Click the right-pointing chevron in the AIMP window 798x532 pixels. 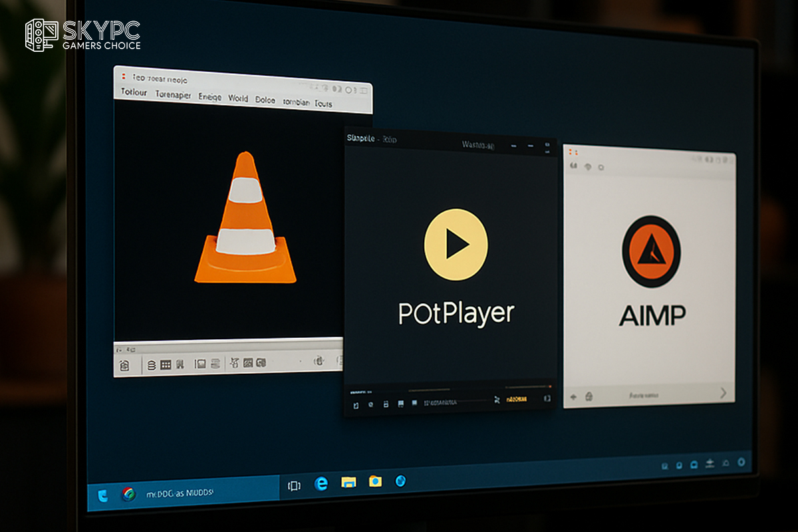(724, 394)
